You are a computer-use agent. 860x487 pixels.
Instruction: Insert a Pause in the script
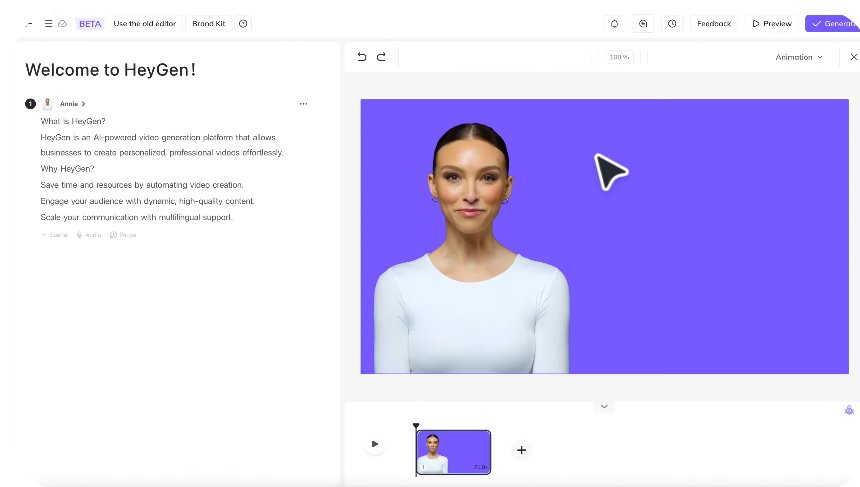tap(123, 235)
